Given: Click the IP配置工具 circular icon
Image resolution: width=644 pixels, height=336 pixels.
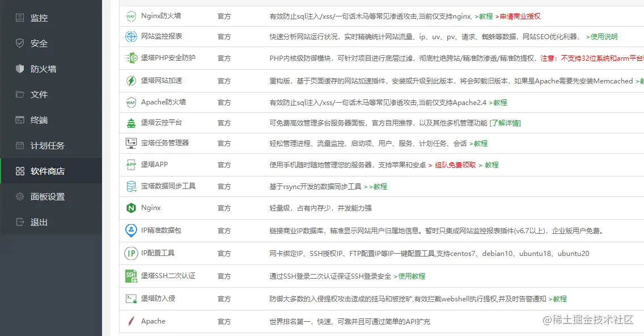Looking at the screenshot, I should pyautogui.click(x=131, y=253).
